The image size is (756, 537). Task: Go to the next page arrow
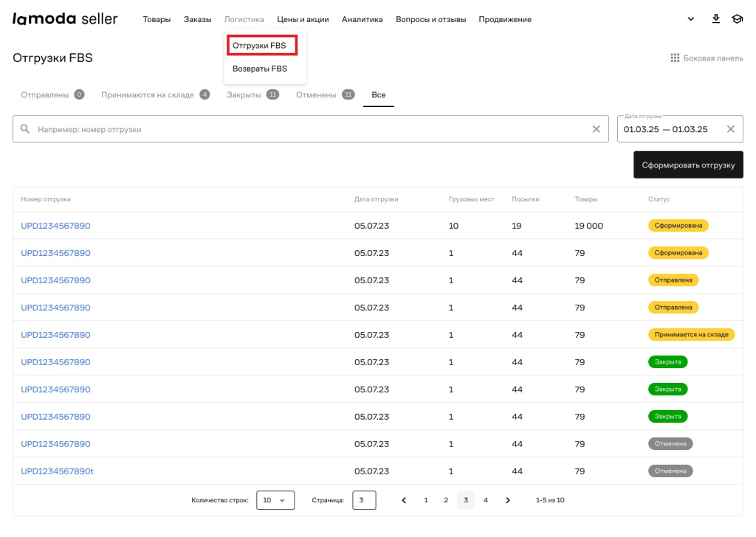coord(508,500)
